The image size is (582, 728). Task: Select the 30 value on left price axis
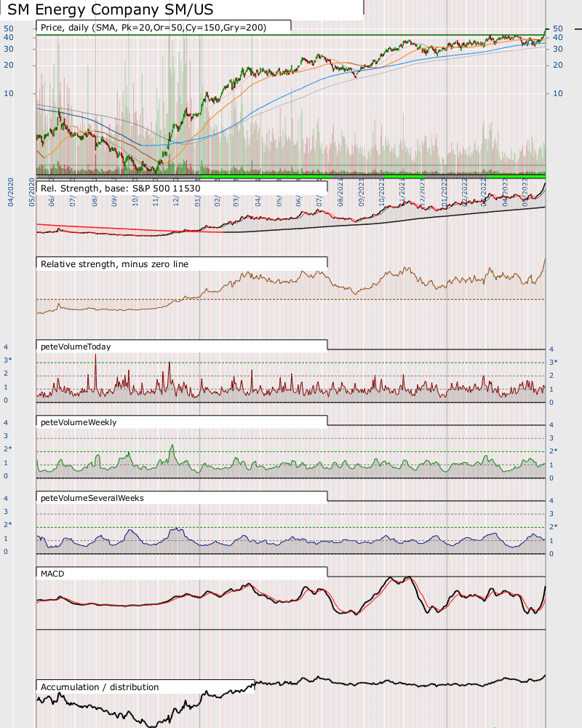coord(9,49)
